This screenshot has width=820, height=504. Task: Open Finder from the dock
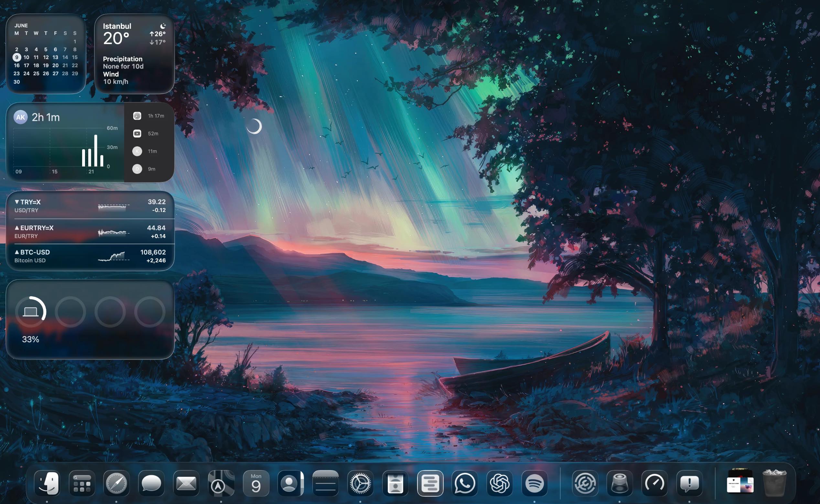(47, 483)
